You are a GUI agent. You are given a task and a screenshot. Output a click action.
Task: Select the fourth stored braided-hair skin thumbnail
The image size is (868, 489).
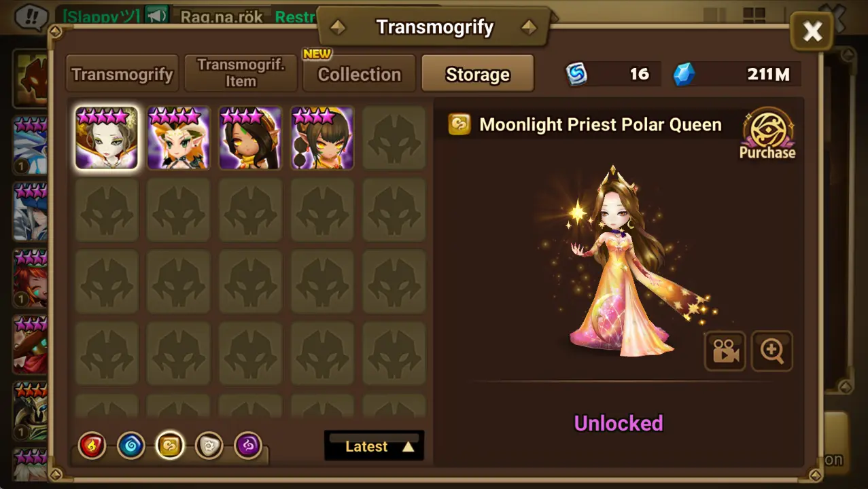322,138
